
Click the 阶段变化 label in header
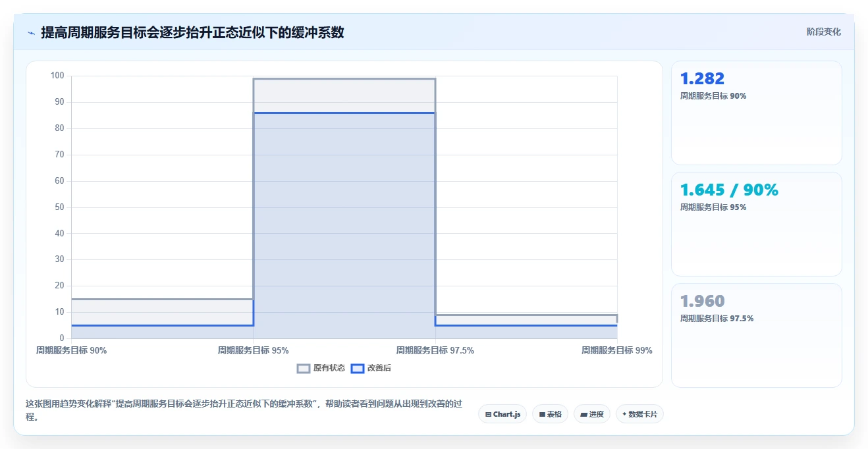(823, 32)
